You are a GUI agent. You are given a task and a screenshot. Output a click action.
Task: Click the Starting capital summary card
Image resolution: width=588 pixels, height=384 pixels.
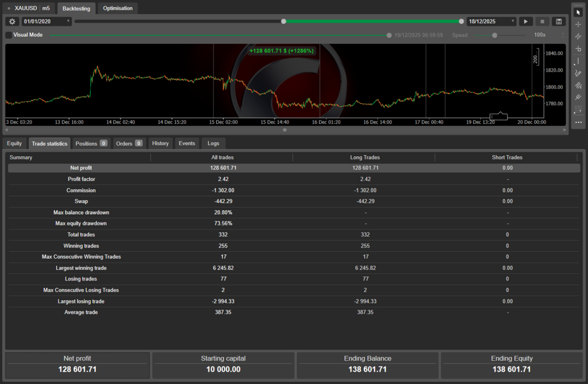coord(223,365)
